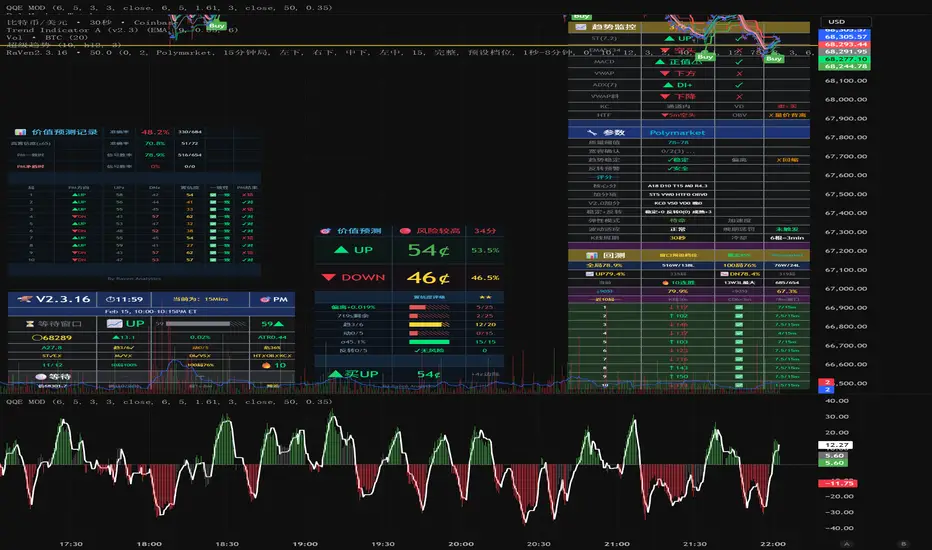Click the 330/684 count in 价值预测记录
The image size is (932, 550).
coord(190,132)
